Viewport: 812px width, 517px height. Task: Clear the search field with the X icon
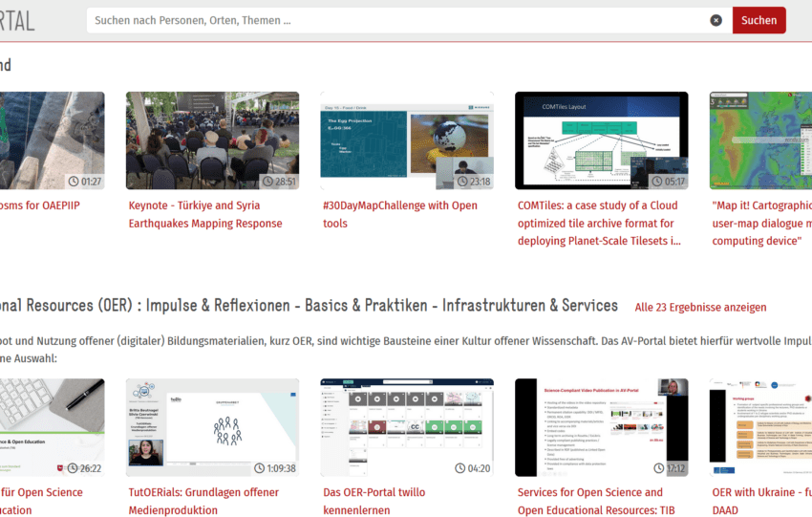coord(716,20)
